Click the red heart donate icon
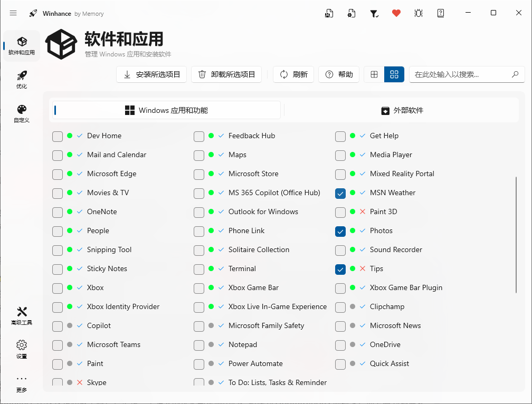532x404 pixels. 396,13
